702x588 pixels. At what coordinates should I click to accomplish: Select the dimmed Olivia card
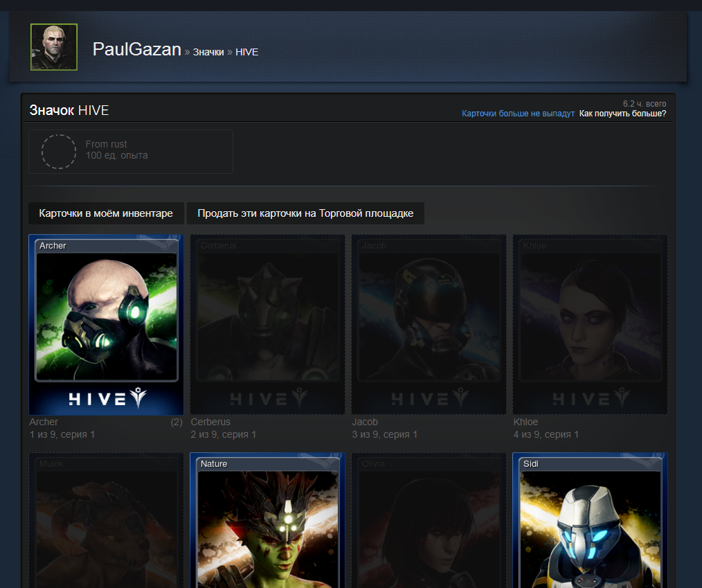click(429, 520)
